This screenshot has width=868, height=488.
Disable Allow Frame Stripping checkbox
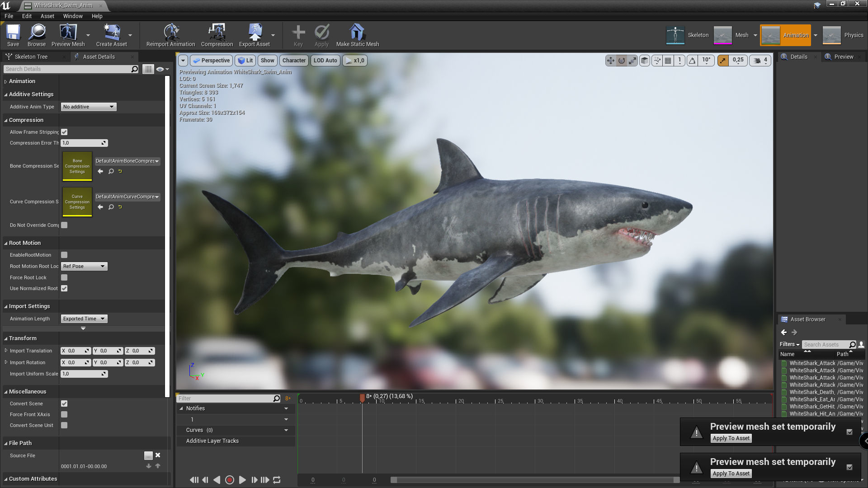tap(64, 132)
